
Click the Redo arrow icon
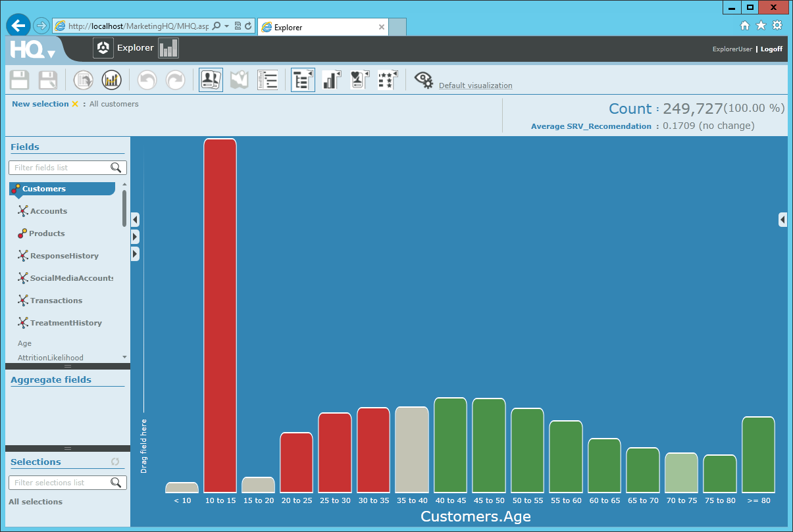(174, 80)
